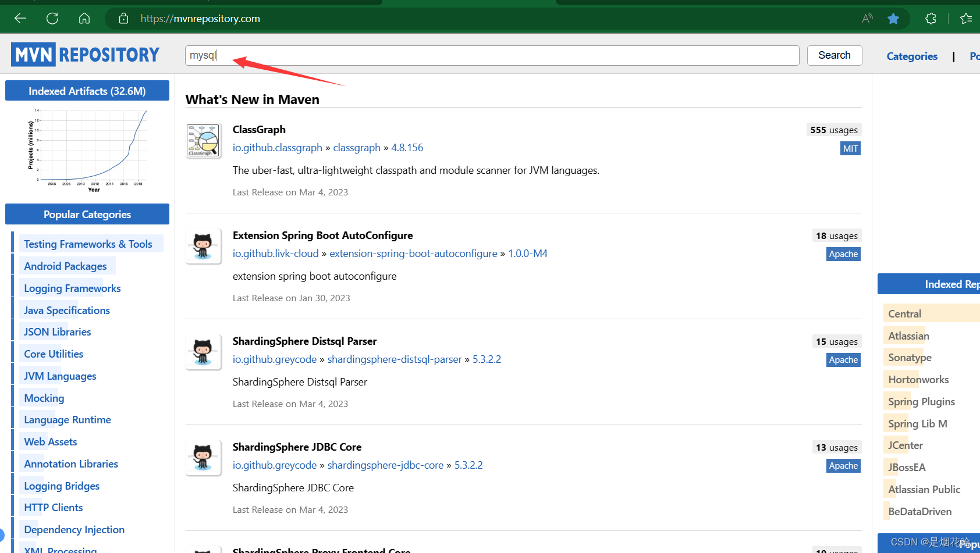Open ShardingSphere Distsql Parser GitHub icon
The width and height of the screenshot is (980, 553).
pyautogui.click(x=203, y=352)
